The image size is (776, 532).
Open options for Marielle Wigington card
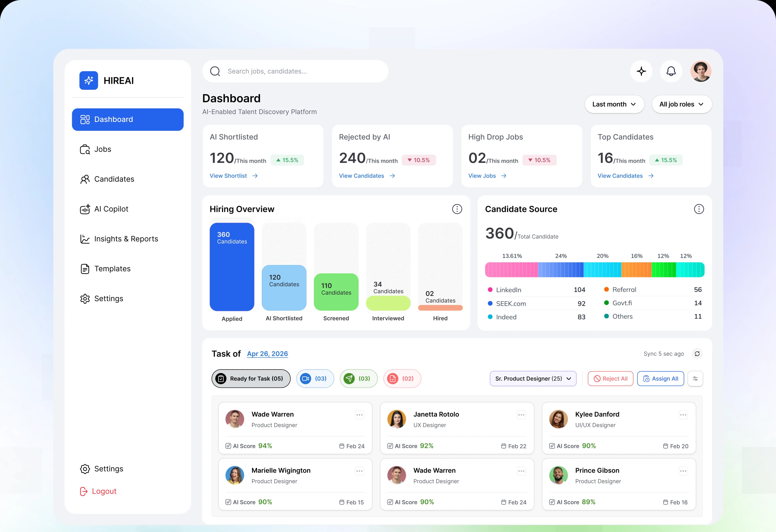coord(359,471)
